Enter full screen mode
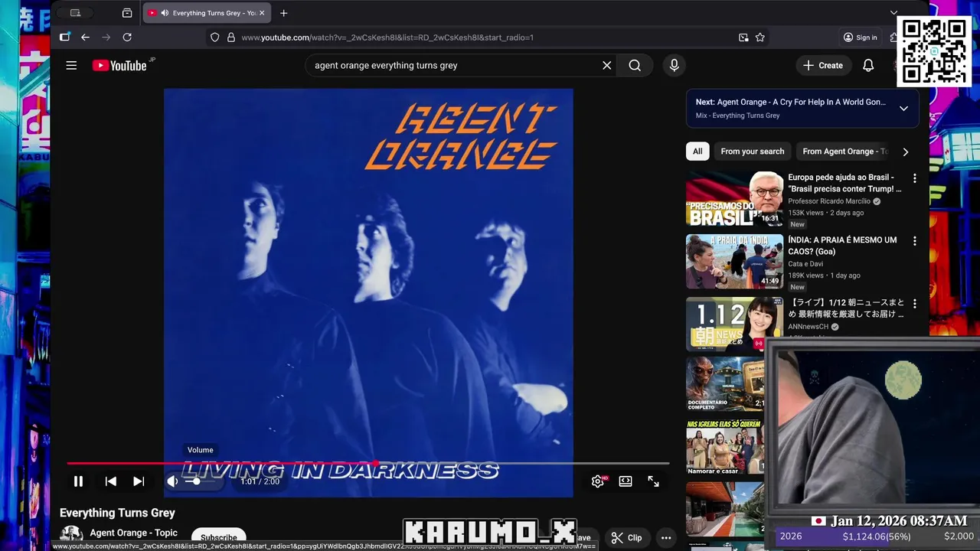Image resolution: width=980 pixels, height=551 pixels. [x=653, y=481]
